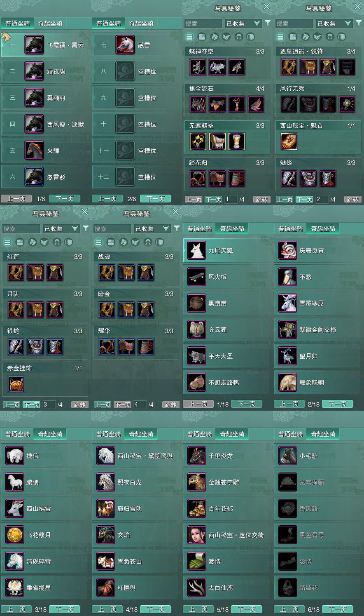Click the 西山秘宝·魁首 red item icon
364x616 pixels.
(289, 141)
